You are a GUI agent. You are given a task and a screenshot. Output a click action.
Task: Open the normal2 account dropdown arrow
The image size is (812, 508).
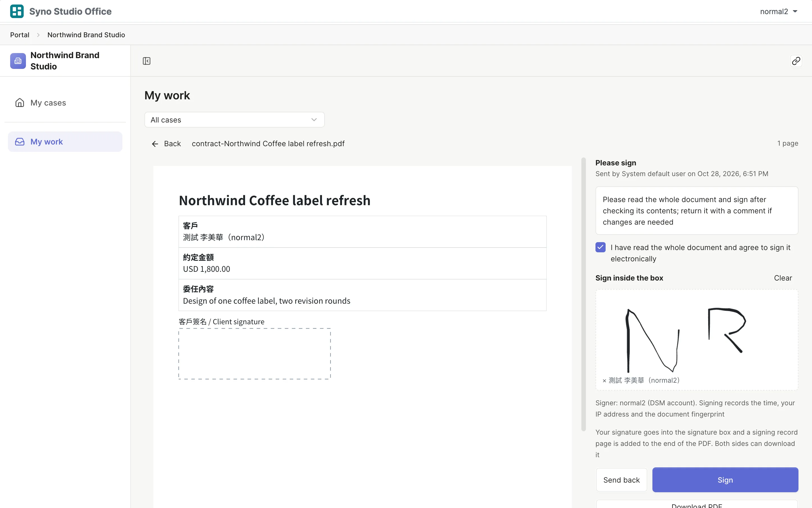pos(795,11)
